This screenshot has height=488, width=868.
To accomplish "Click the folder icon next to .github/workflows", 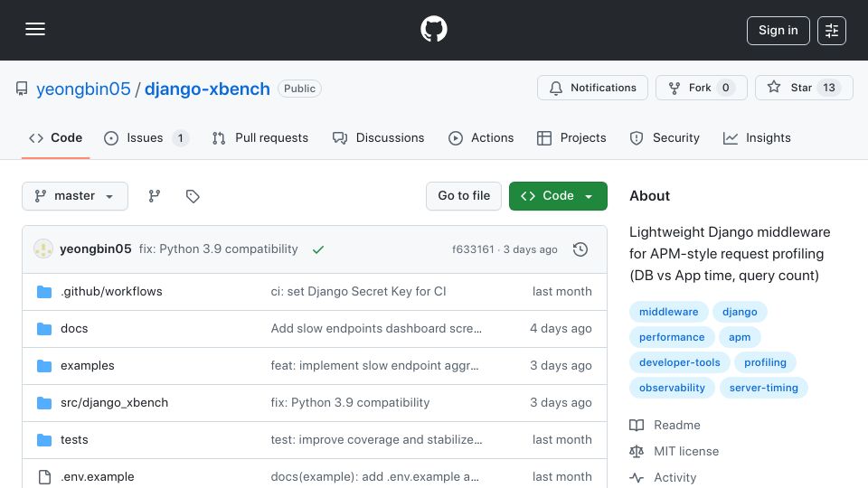I will [x=44, y=292].
